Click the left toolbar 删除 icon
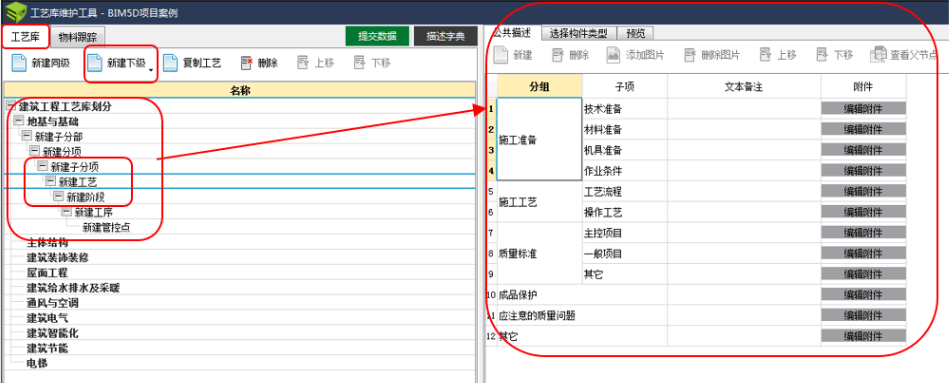Screen dimensions: 950x383 (246, 63)
